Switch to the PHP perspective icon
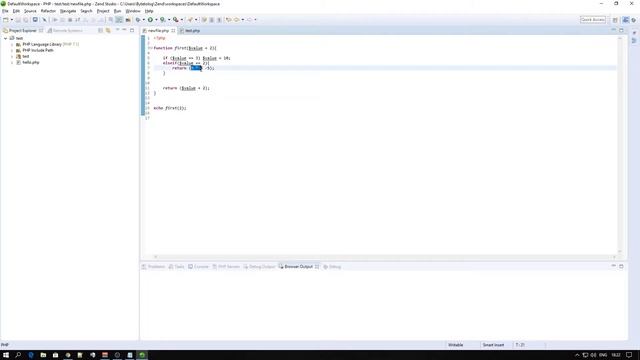 coord(625,20)
